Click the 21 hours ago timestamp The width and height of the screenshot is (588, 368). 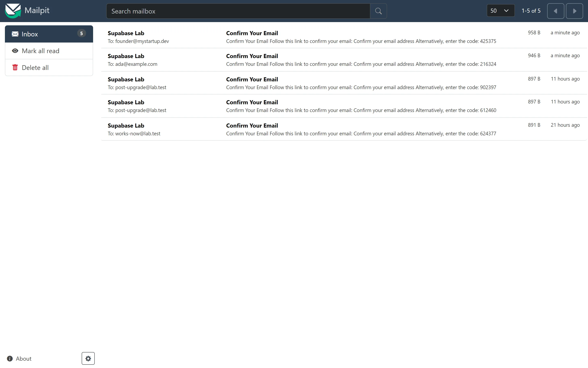[x=565, y=125]
